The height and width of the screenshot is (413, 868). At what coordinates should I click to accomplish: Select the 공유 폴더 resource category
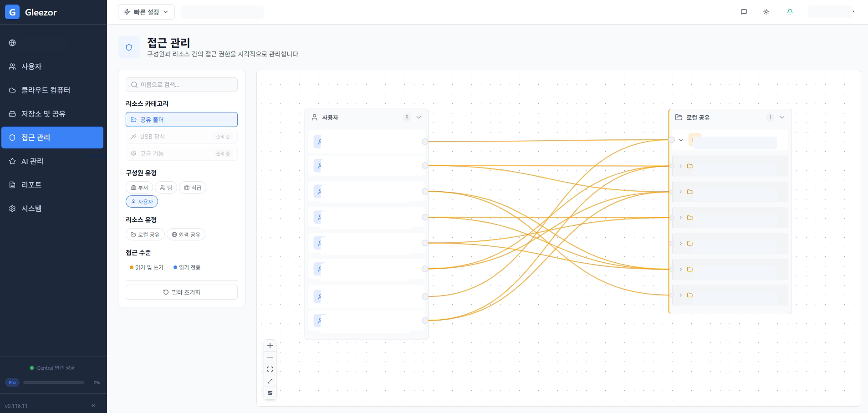point(182,119)
